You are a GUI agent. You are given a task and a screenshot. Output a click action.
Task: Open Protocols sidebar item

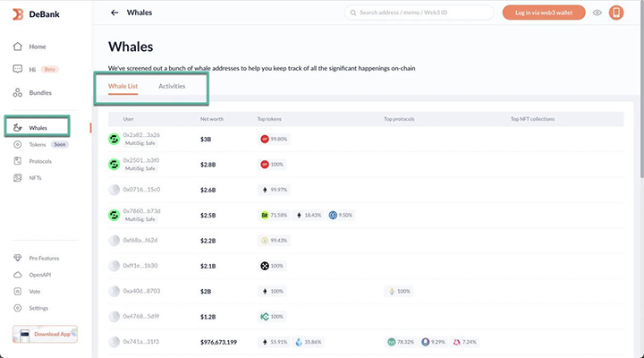[x=40, y=161]
